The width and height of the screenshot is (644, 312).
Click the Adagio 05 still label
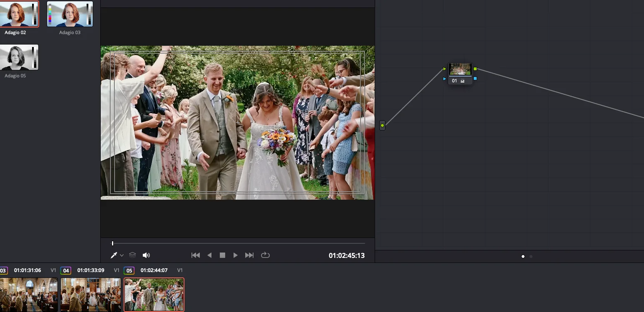[15, 76]
